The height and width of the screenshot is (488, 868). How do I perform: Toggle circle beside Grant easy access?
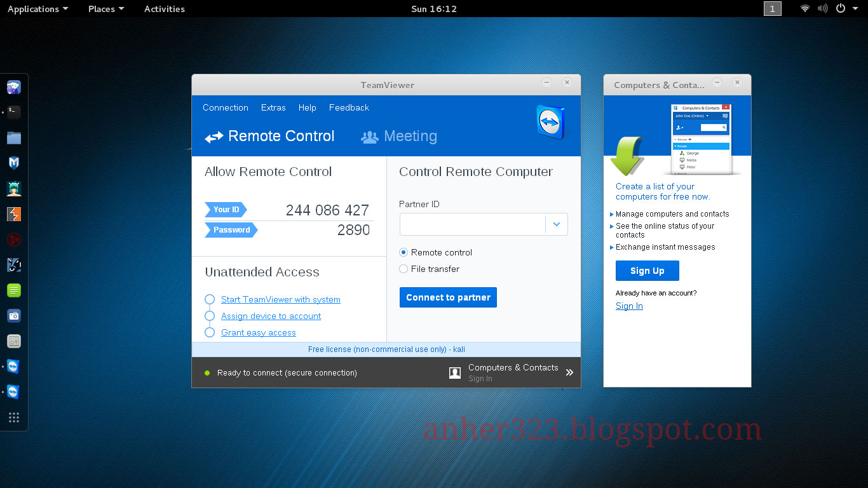210,332
